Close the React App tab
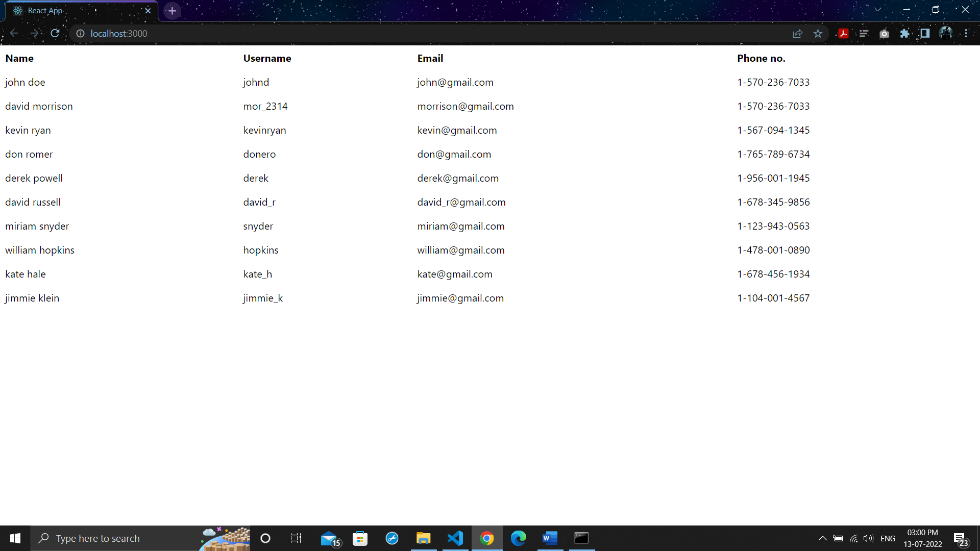The image size is (980, 551). click(x=148, y=11)
